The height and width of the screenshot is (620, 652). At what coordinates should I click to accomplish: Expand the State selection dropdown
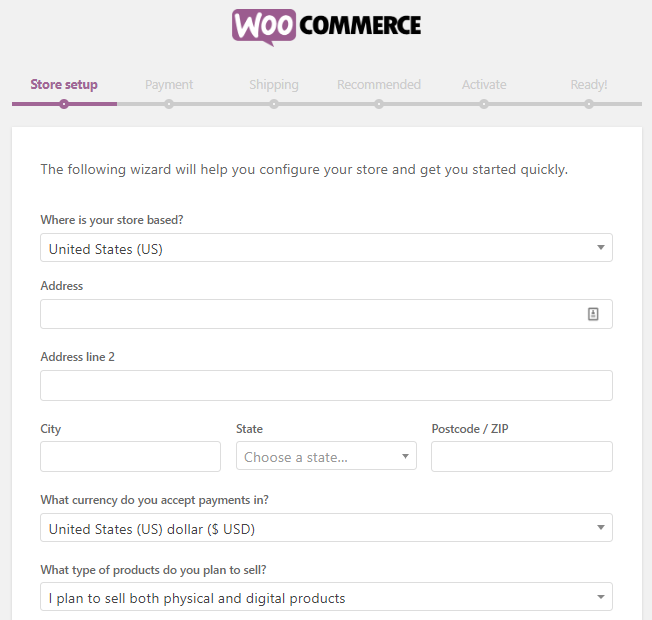pos(326,457)
